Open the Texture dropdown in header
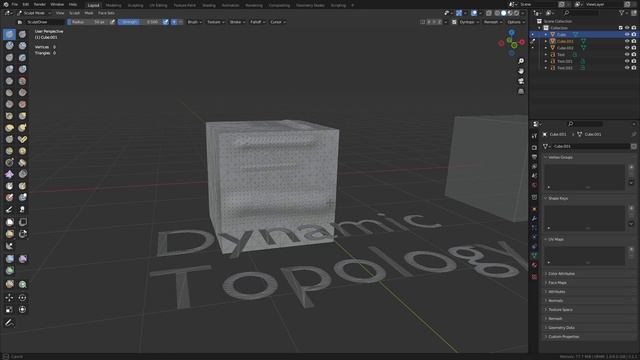640x360 pixels. 216,22
